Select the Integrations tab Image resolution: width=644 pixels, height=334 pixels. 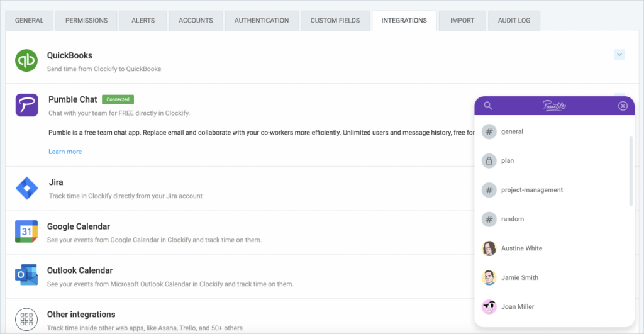(404, 21)
